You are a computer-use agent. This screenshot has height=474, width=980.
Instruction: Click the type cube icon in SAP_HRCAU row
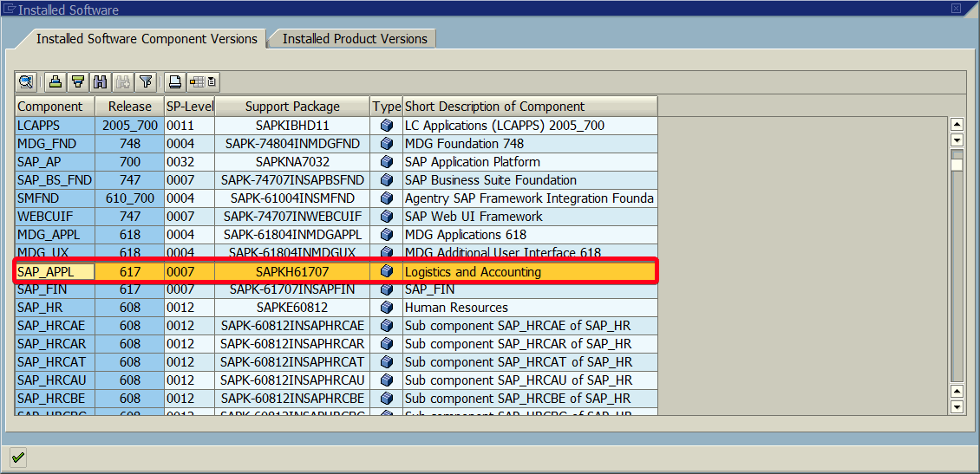(x=386, y=380)
